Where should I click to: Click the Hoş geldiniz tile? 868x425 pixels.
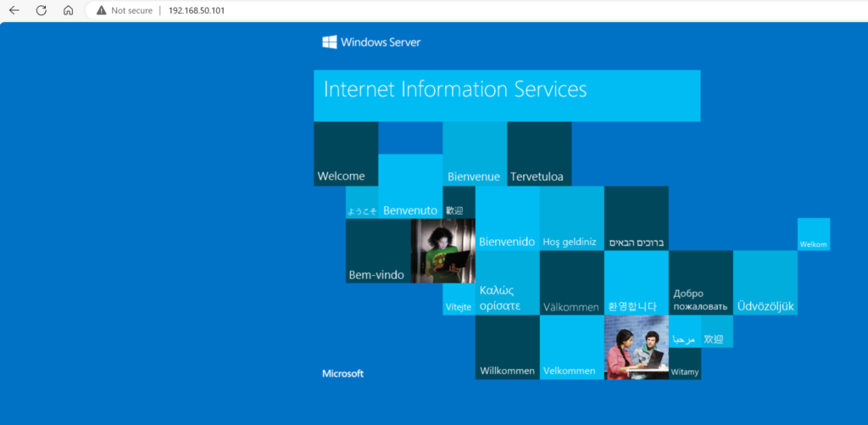point(572,218)
